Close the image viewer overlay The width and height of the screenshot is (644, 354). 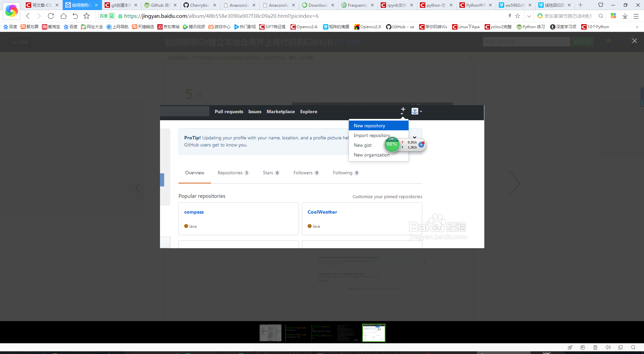coord(634,41)
